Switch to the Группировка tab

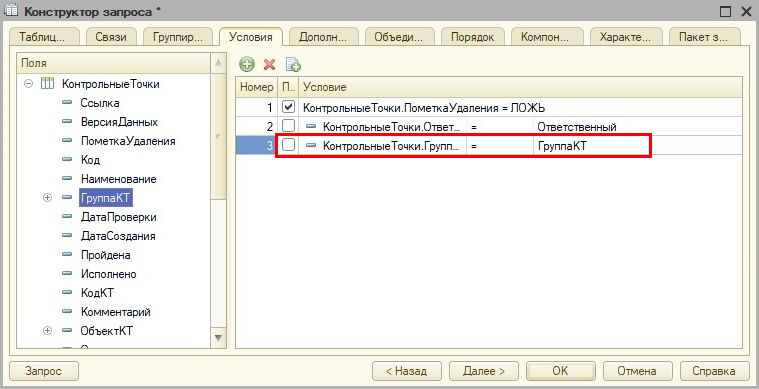[x=178, y=37]
